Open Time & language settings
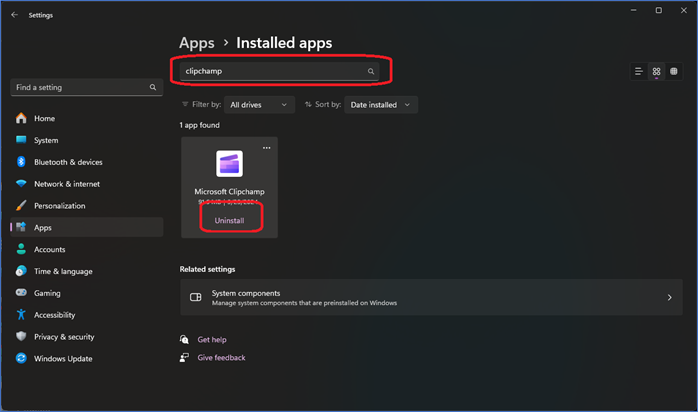The height and width of the screenshot is (412, 698). pyautogui.click(x=86, y=271)
